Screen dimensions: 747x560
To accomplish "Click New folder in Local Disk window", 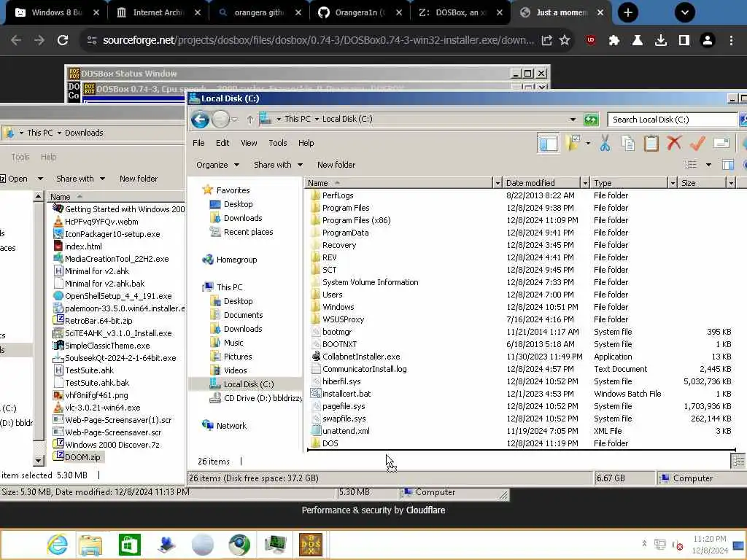I will [x=336, y=165].
